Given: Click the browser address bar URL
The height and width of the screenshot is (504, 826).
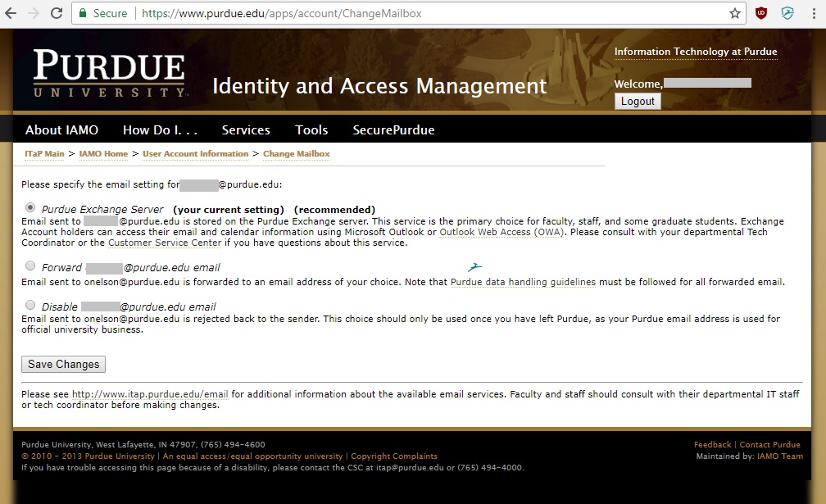Looking at the screenshot, I should pos(282,13).
